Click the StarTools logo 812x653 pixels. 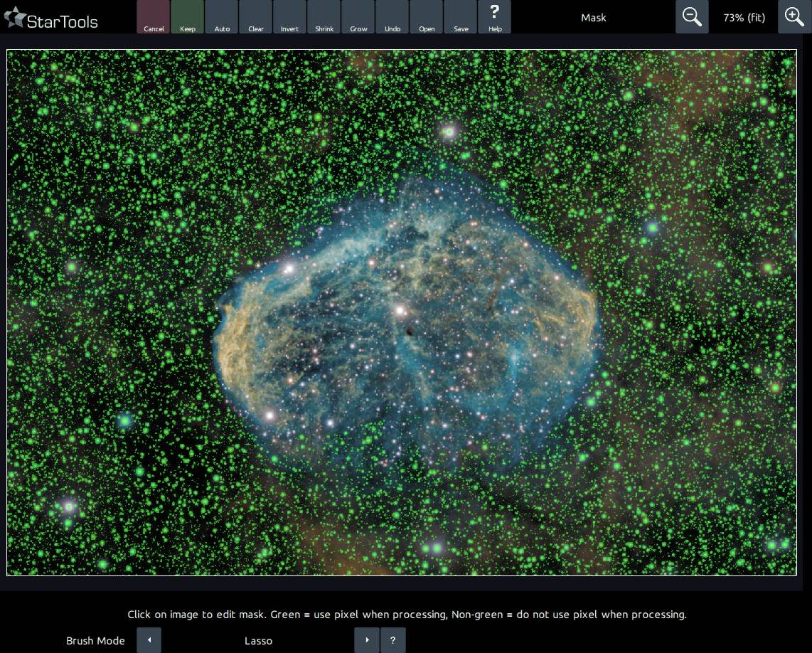[x=51, y=19]
